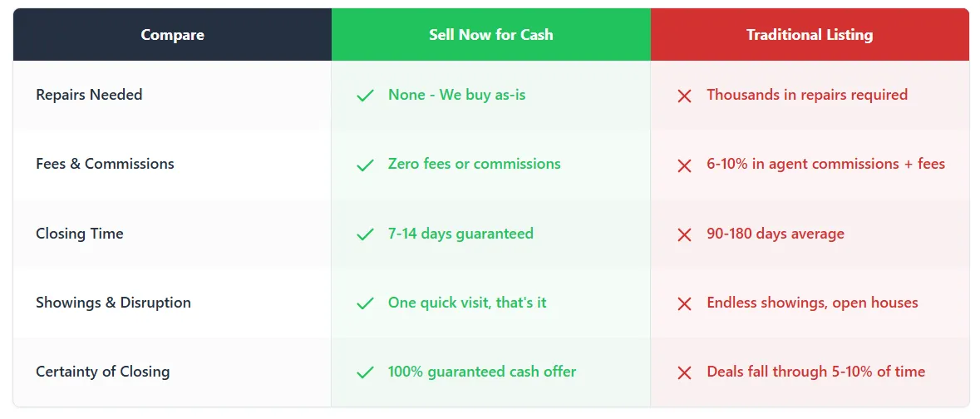This screenshot has width=980, height=419.
Task: Click checkmark beside 100% guaranteed cash offer
Action: tap(365, 372)
